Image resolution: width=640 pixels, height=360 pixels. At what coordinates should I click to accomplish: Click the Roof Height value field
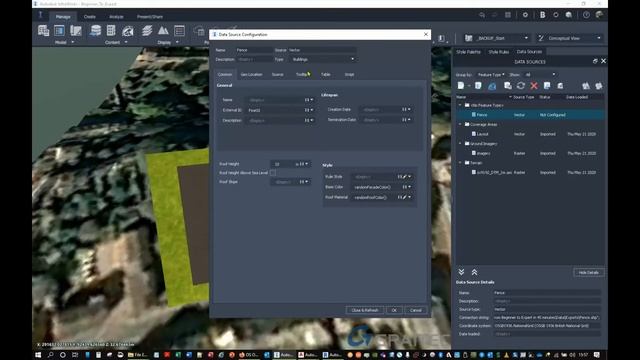tap(282, 164)
